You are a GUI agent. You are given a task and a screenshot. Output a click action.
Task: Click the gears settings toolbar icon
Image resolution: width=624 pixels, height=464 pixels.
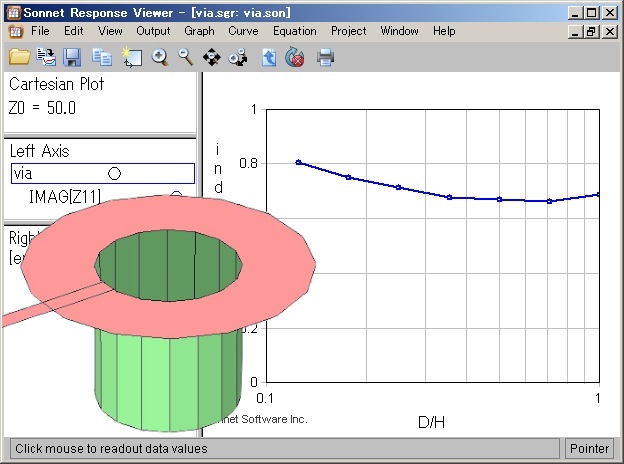pos(238,57)
